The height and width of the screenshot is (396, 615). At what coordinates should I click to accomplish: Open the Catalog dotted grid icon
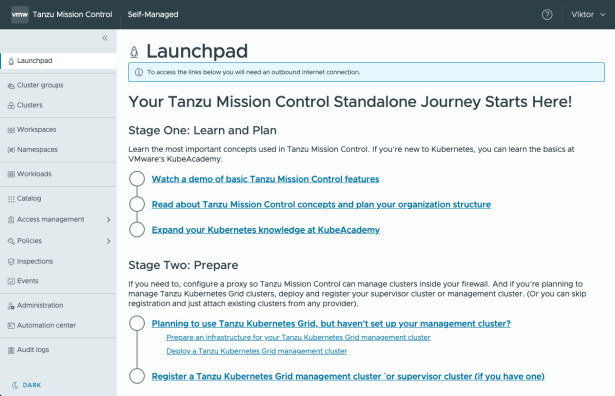pos(11,199)
